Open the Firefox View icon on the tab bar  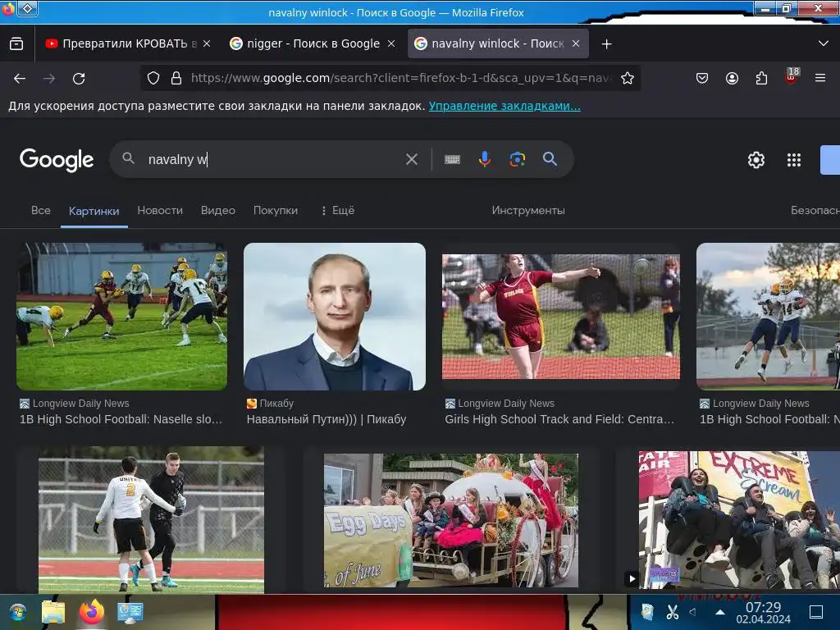click(16, 43)
